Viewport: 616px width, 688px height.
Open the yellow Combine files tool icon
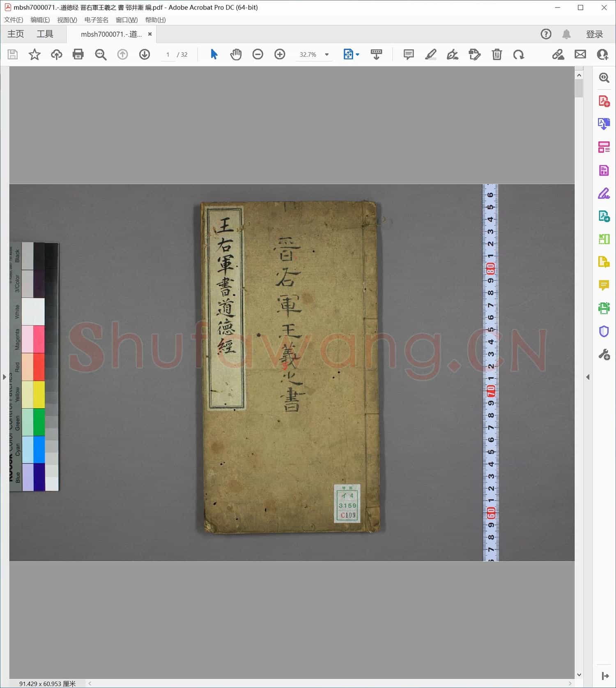tap(604, 262)
